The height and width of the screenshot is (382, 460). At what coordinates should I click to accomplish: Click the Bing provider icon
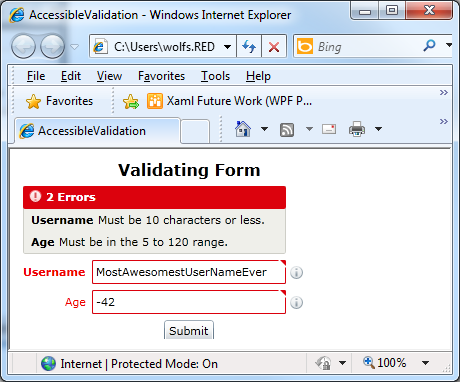tap(305, 46)
